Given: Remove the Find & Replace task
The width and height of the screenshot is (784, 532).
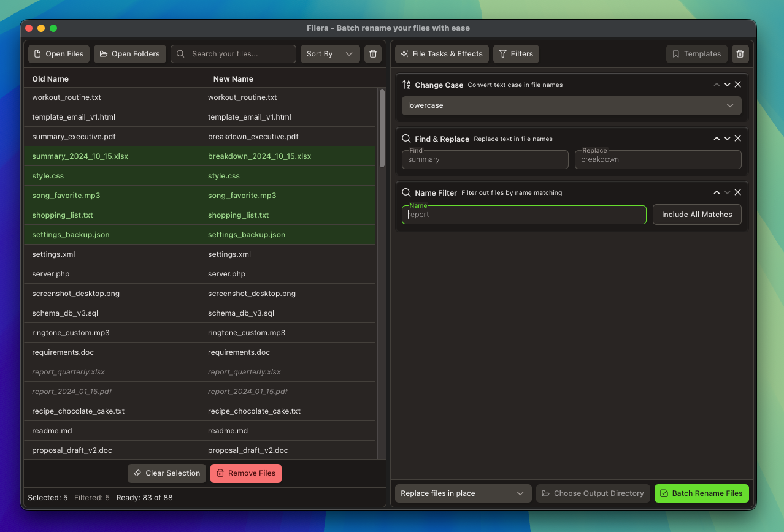Looking at the screenshot, I should 738,139.
